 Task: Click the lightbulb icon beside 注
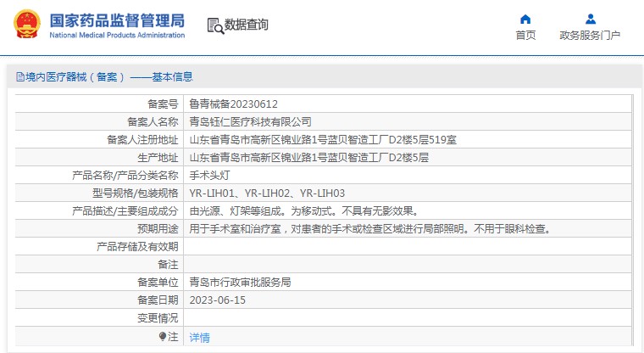coord(163,337)
